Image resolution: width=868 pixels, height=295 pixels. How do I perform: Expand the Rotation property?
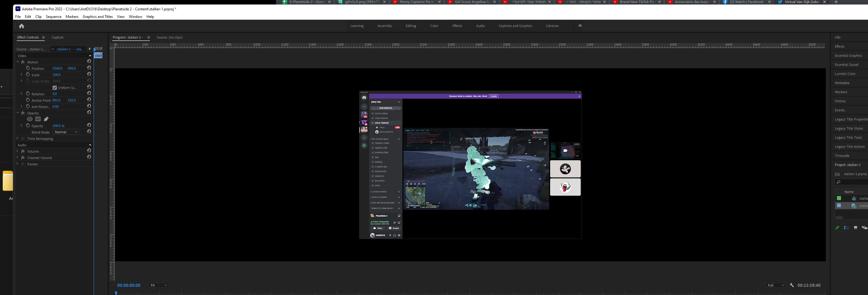(x=22, y=94)
